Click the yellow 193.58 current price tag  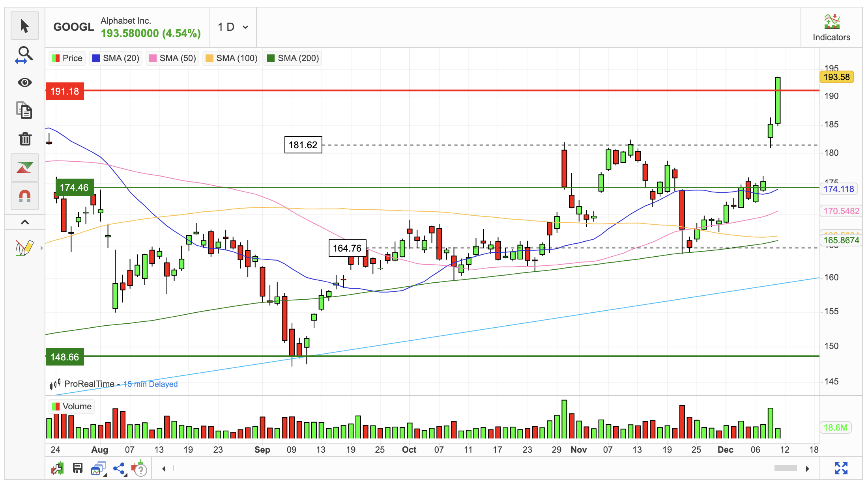837,77
